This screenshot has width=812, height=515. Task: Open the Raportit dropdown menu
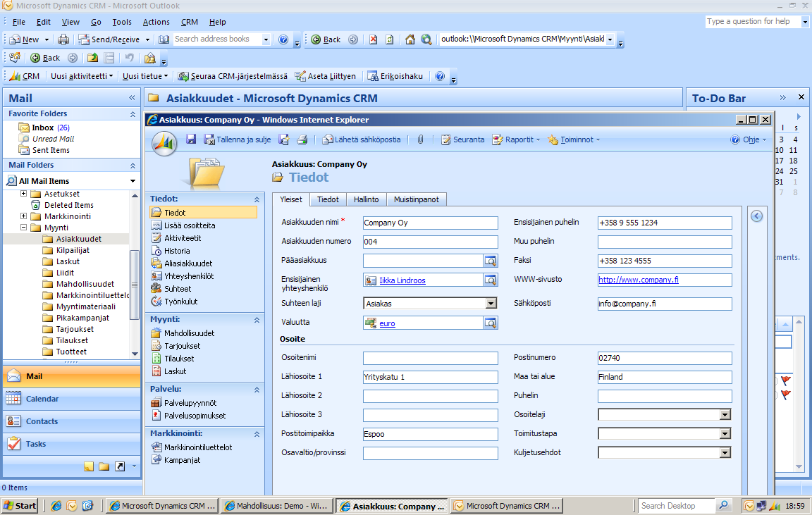click(x=516, y=139)
